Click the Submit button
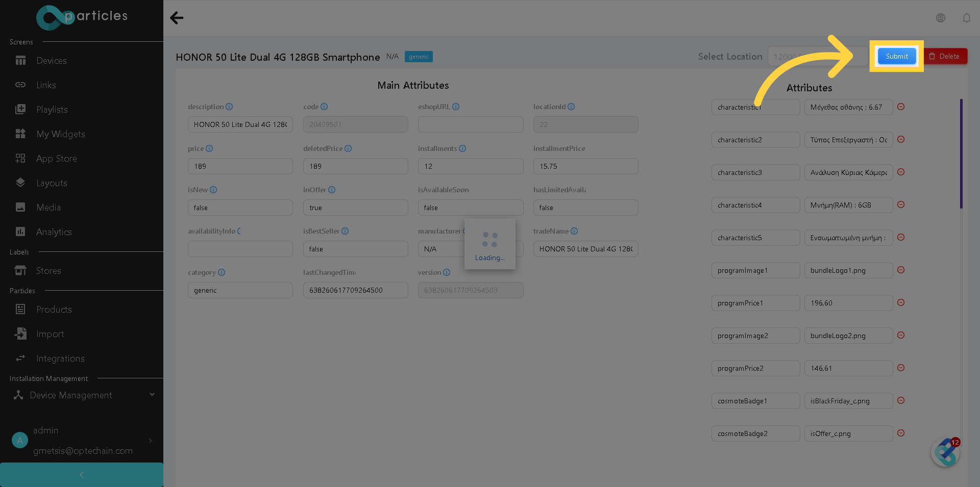Image resolution: width=980 pixels, height=487 pixels. click(897, 57)
